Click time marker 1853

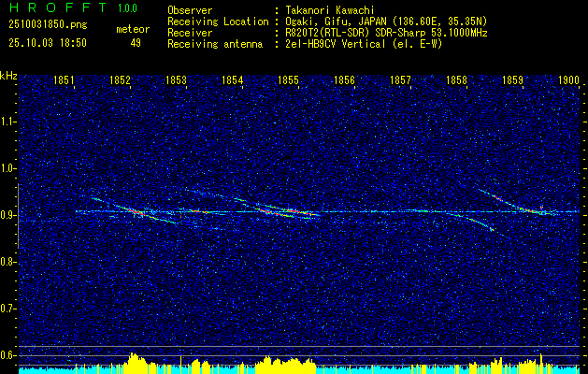(x=176, y=80)
